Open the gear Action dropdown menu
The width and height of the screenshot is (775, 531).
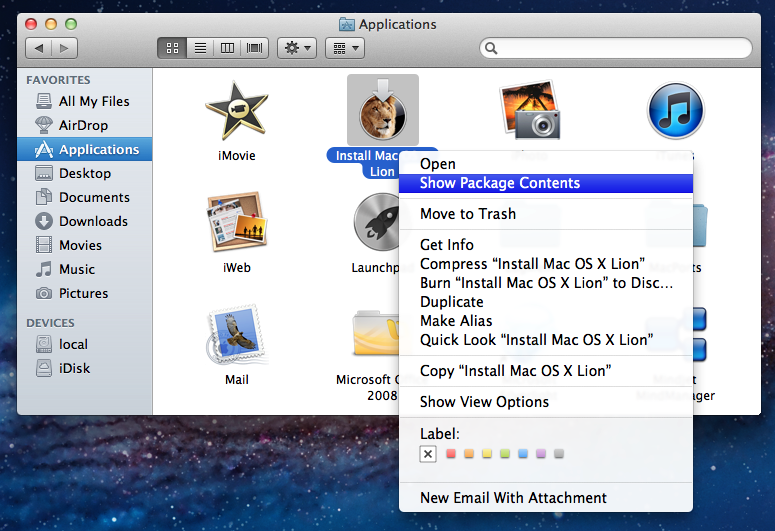pyautogui.click(x=297, y=48)
